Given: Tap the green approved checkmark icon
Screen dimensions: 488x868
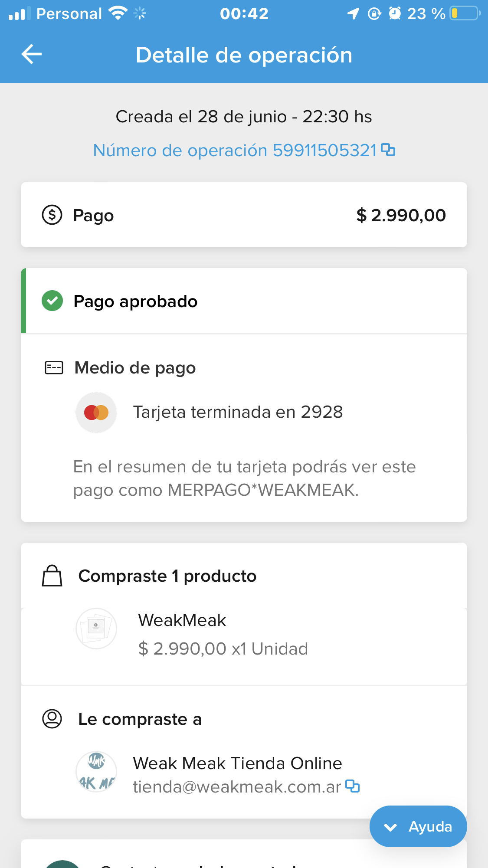Looking at the screenshot, I should tap(52, 301).
